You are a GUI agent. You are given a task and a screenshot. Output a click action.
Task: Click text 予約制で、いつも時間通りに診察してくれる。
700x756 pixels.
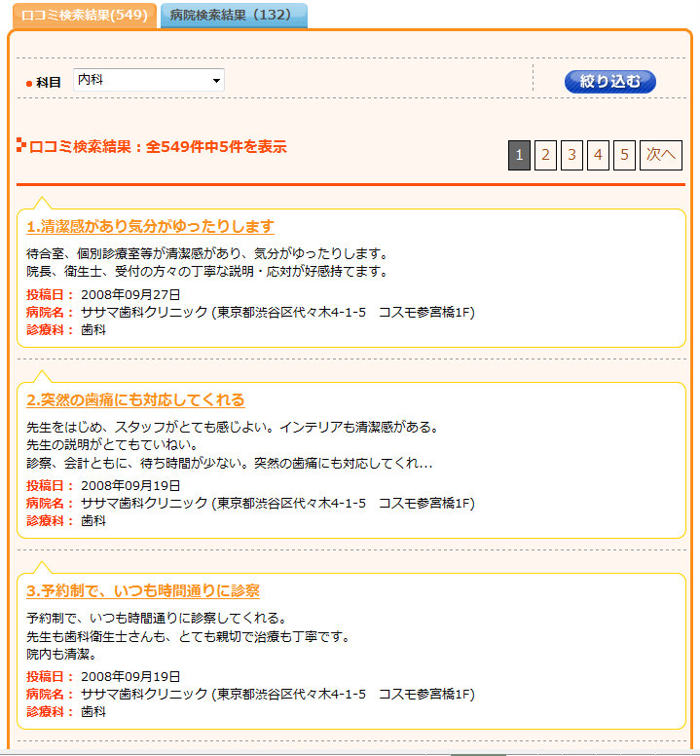pyautogui.click(x=157, y=618)
